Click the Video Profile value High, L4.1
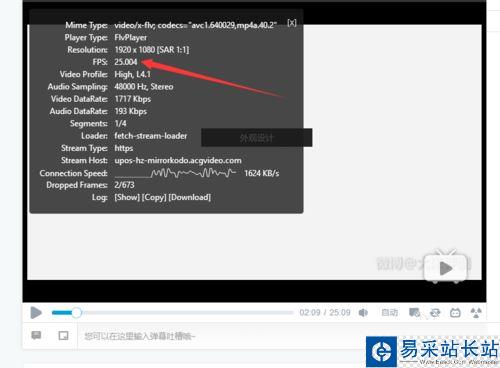 [132, 74]
